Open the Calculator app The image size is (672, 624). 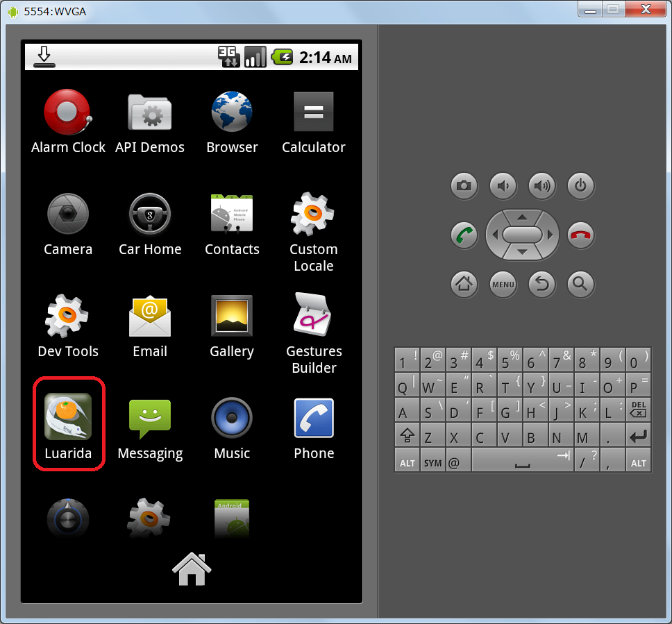tap(314, 112)
